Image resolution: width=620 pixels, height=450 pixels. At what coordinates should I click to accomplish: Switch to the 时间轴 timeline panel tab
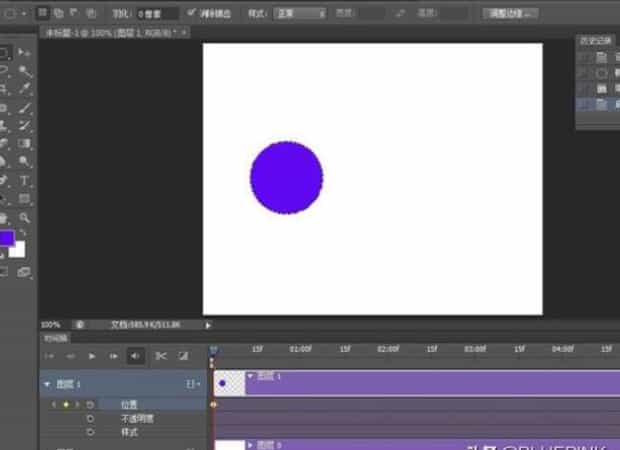point(55,338)
